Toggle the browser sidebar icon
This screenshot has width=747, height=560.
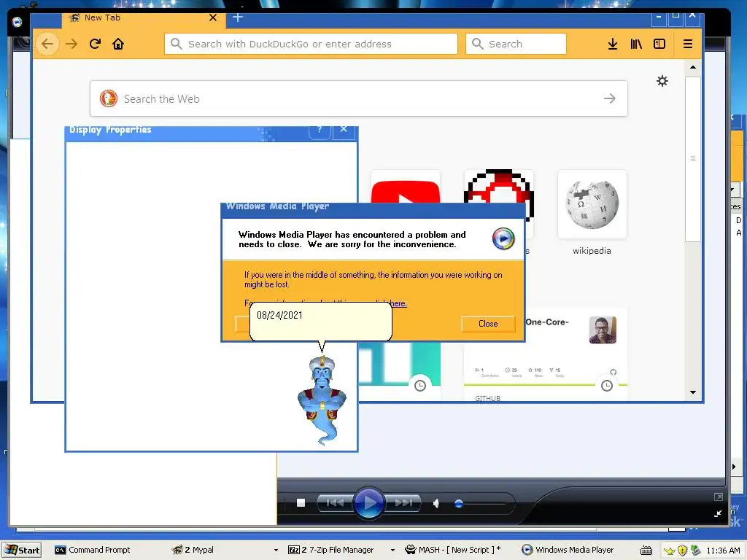coord(659,44)
